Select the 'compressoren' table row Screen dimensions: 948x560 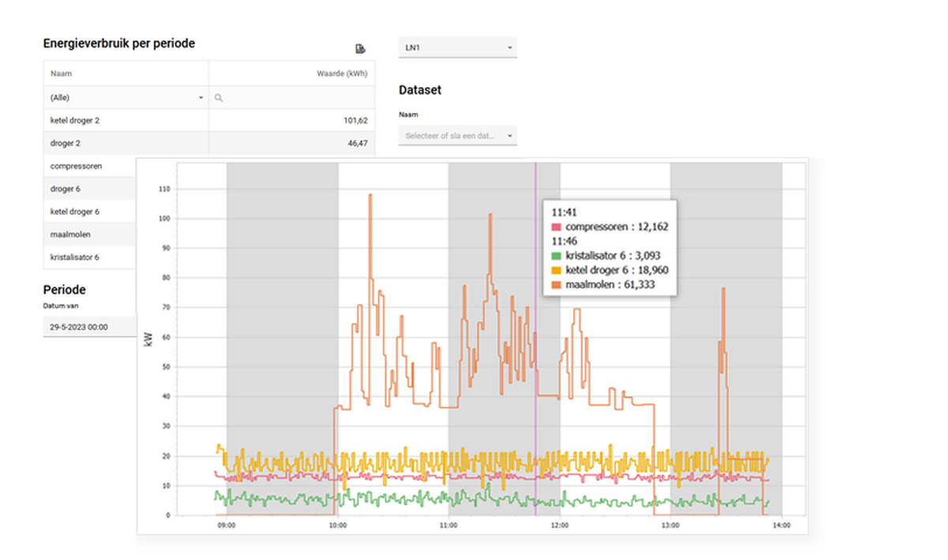(90, 167)
